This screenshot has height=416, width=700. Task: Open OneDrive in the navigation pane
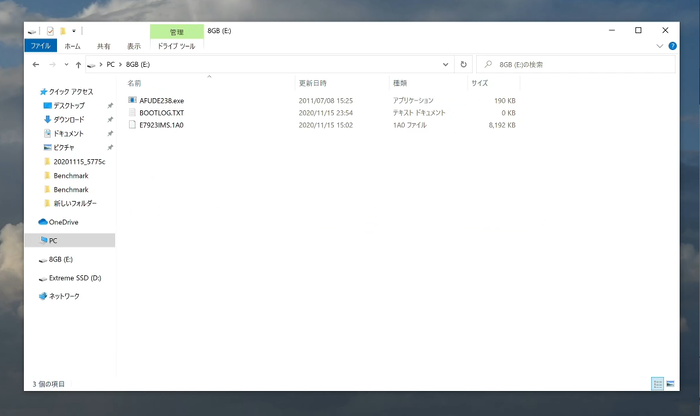coord(63,222)
